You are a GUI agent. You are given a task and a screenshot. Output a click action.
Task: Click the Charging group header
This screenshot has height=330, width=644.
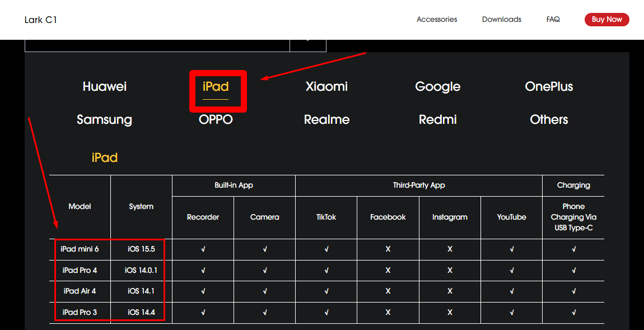[x=573, y=185]
